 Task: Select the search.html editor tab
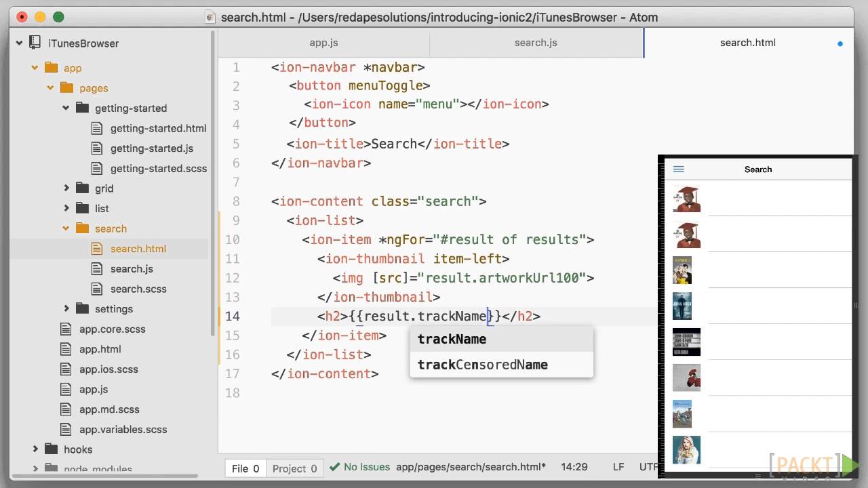pos(748,43)
